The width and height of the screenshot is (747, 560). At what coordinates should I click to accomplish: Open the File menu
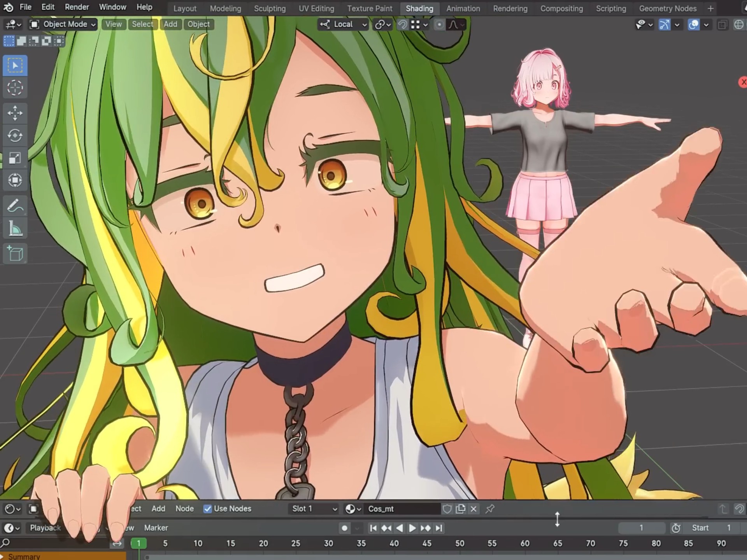click(26, 7)
